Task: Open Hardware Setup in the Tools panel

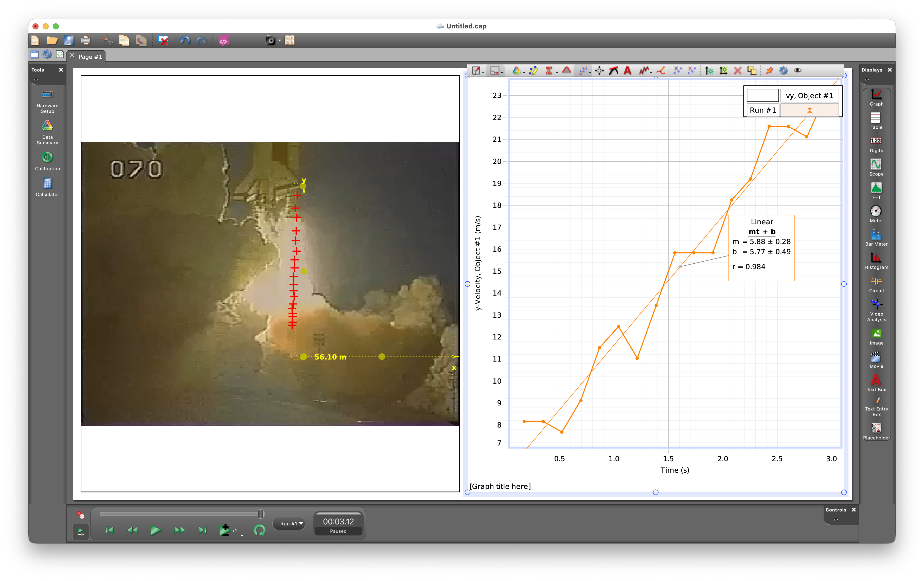Action: 47,102
